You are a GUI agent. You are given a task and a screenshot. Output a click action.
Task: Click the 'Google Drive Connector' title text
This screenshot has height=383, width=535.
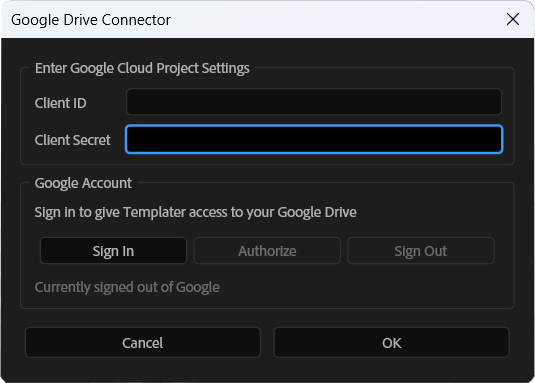[x=91, y=20]
